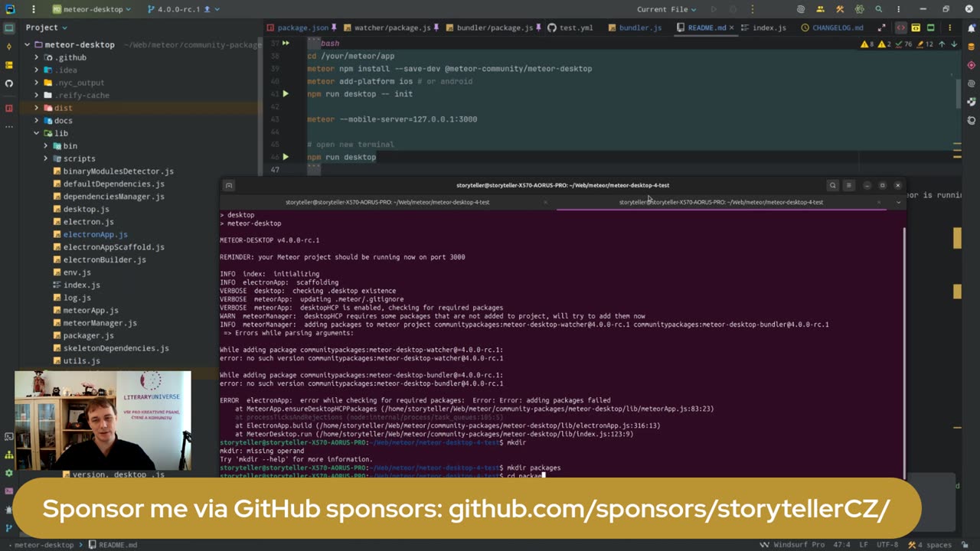This screenshot has width=980, height=551.
Task: Jump to the previous highlighted problem arrow
Action: click(x=942, y=44)
